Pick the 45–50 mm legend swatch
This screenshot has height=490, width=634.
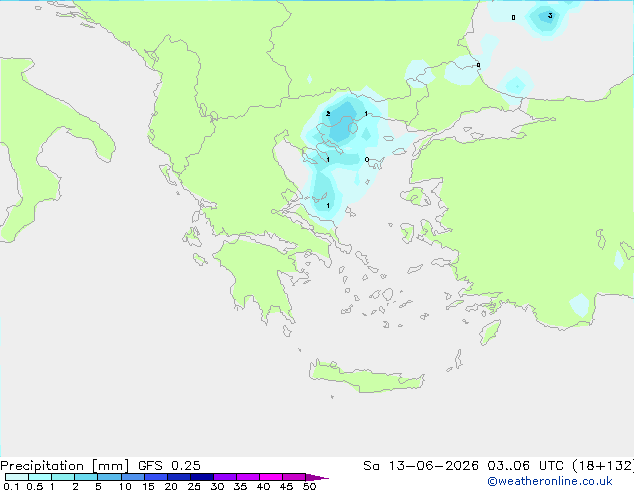coord(294,477)
